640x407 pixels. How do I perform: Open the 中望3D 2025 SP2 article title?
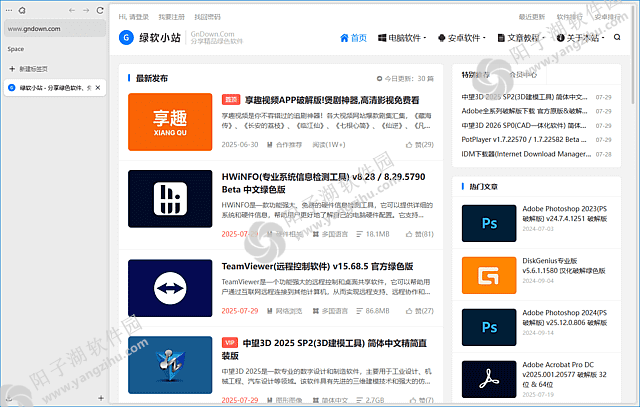pyautogui.click(x=324, y=349)
